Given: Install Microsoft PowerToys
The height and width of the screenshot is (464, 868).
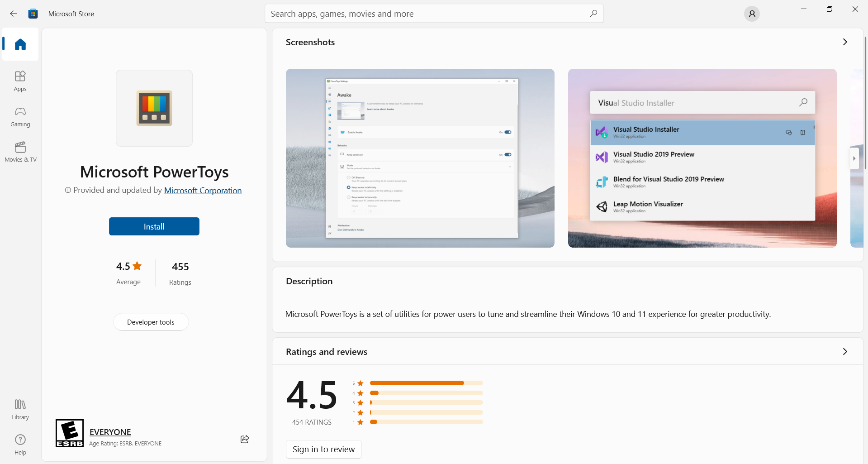Looking at the screenshot, I should pyautogui.click(x=154, y=226).
